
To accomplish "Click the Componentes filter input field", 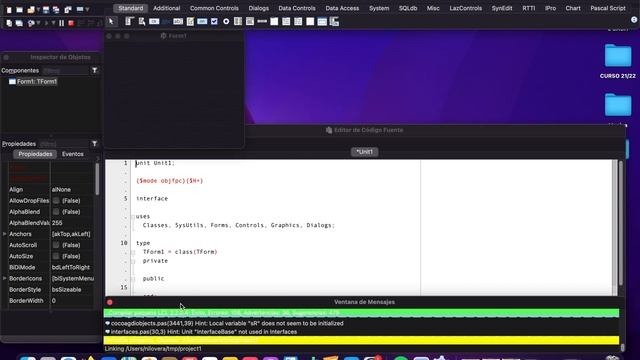I will tap(65, 71).
